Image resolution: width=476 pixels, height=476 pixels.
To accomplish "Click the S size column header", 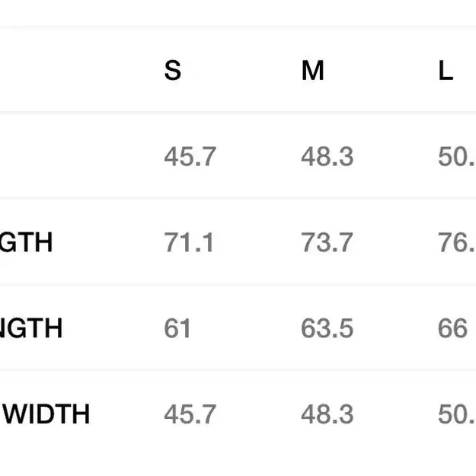I will click(172, 70).
